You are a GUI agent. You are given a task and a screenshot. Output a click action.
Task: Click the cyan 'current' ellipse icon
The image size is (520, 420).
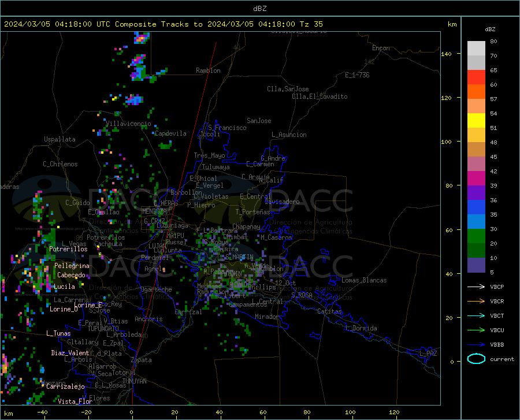476,359
